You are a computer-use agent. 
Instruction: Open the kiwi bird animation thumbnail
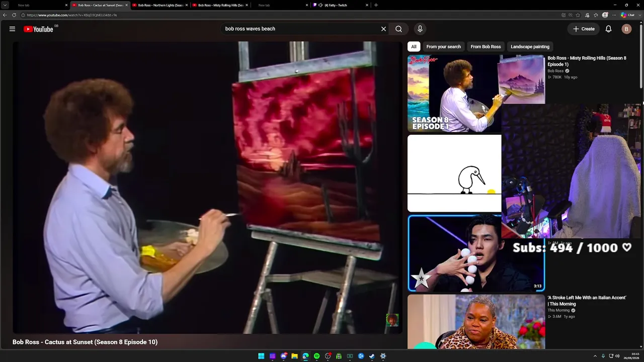454,173
